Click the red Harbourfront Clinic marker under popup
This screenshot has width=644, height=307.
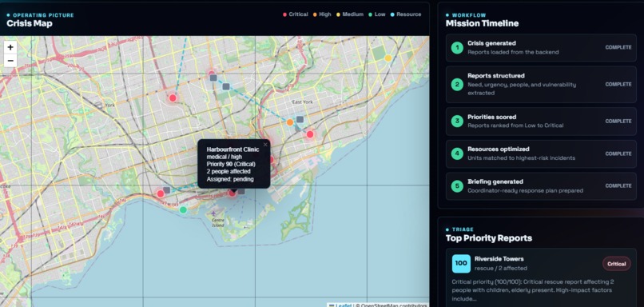232,193
